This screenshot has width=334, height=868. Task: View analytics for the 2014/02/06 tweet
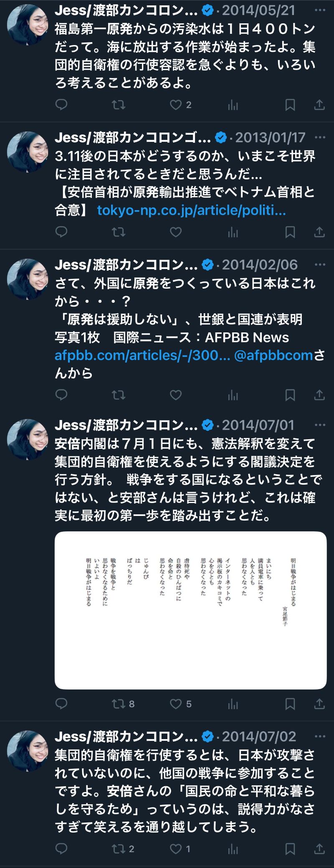pos(233,395)
